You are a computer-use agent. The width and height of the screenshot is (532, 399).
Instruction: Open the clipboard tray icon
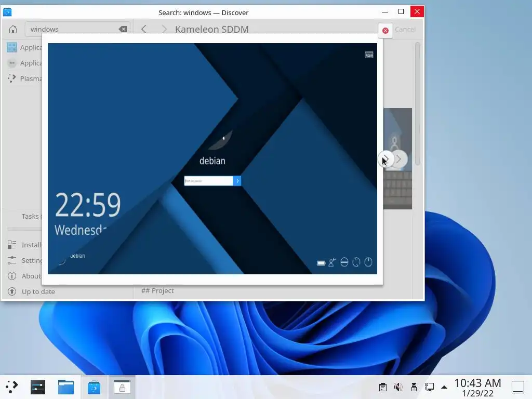click(383, 387)
